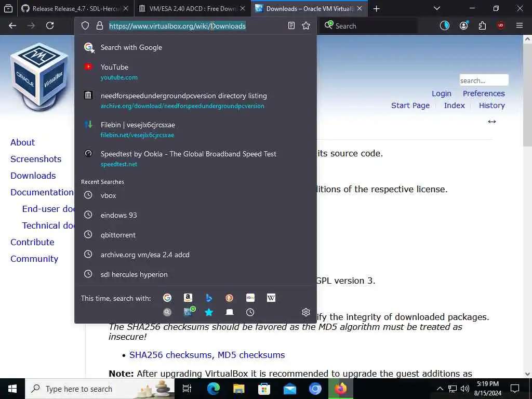Open a new tab
Screen dimensions: 532x399
[376, 9]
